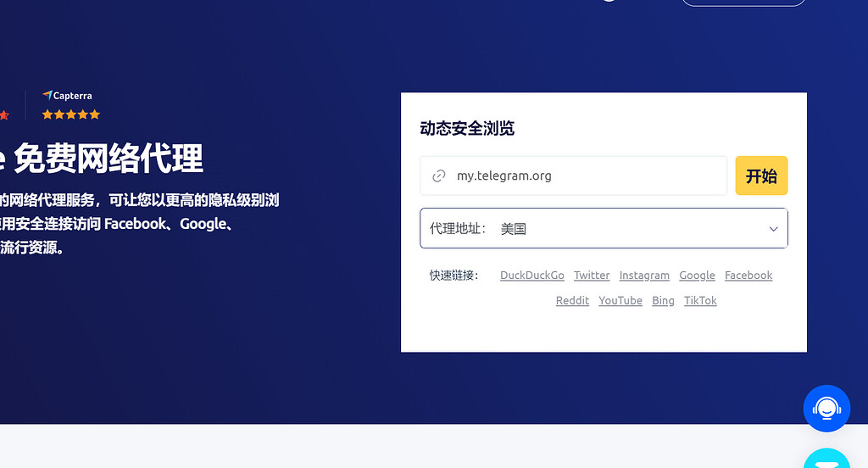Click the Capterra logo
Image resolution: width=868 pixels, height=468 pixels.
pos(67,96)
